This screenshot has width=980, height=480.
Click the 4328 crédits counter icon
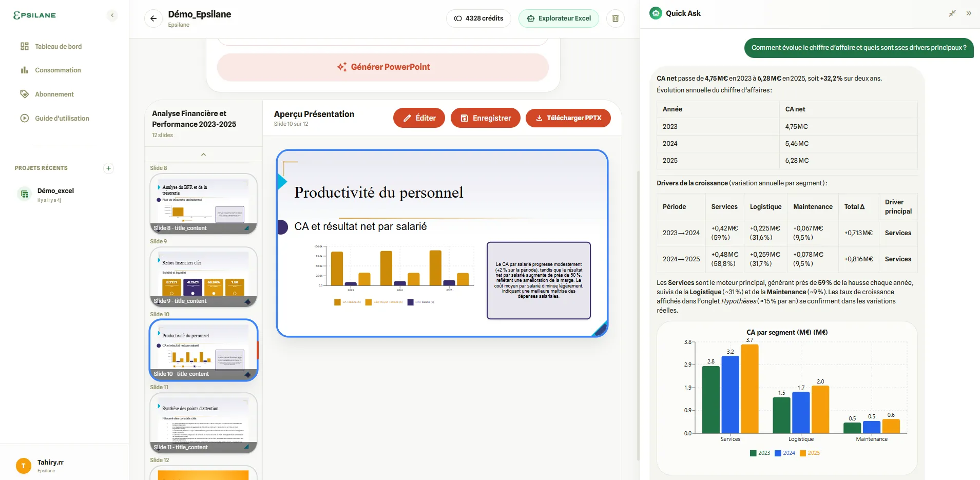click(456, 18)
